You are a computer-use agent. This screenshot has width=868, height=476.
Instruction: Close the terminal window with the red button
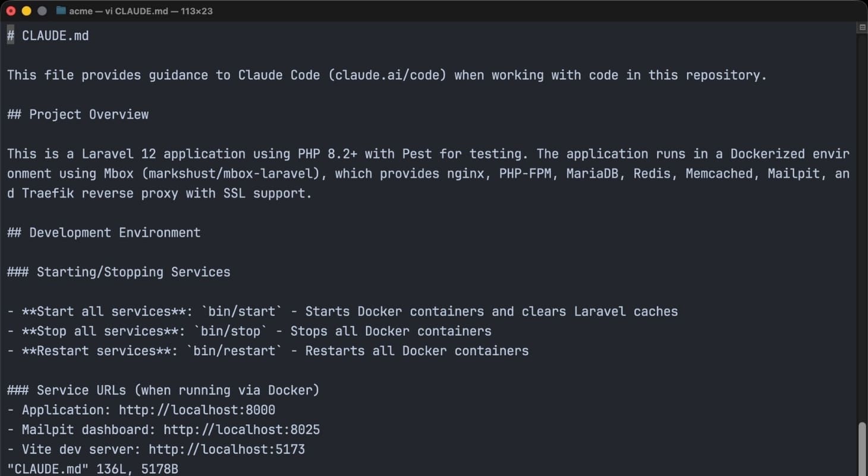point(11,11)
